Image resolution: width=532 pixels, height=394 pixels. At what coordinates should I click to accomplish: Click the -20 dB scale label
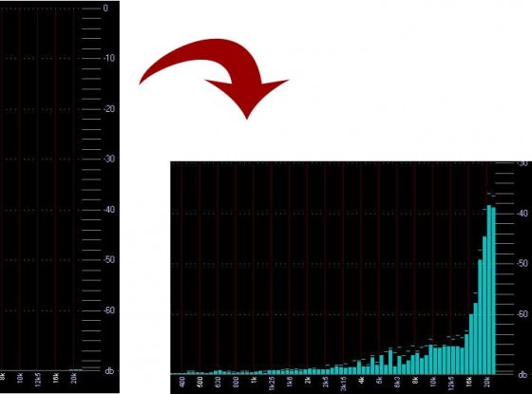pos(109,109)
